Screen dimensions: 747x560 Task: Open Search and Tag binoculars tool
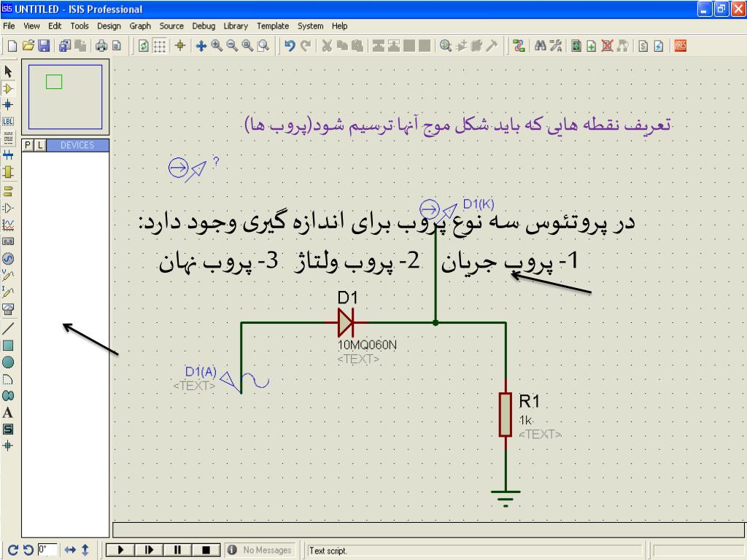(x=541, y=46)
